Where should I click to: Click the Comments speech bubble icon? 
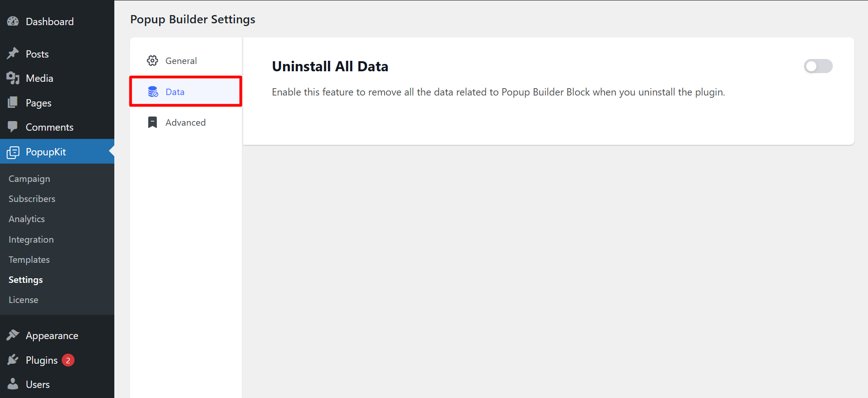pyautogui.click(x=13, y=127)
